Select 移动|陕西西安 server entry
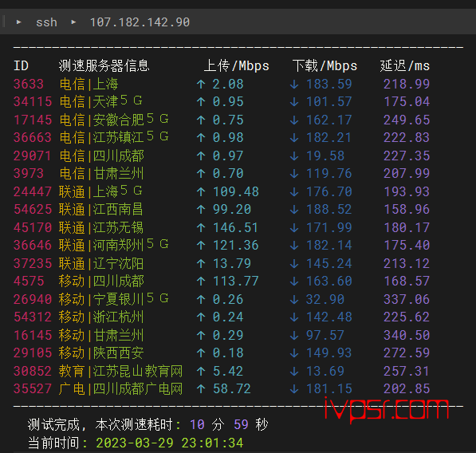Viewport: 476px width, 453px height. coord(101,353)
